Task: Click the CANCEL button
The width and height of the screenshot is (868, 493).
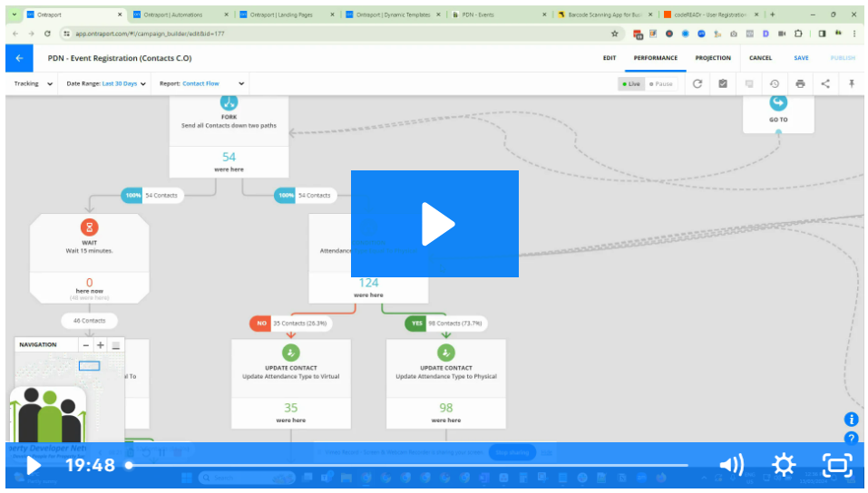Action: pyautogui.click(x=760, y=58)
